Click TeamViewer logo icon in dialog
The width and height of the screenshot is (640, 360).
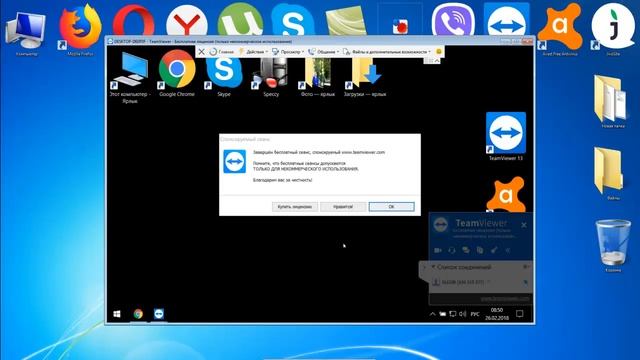click(x=235, y=162)
